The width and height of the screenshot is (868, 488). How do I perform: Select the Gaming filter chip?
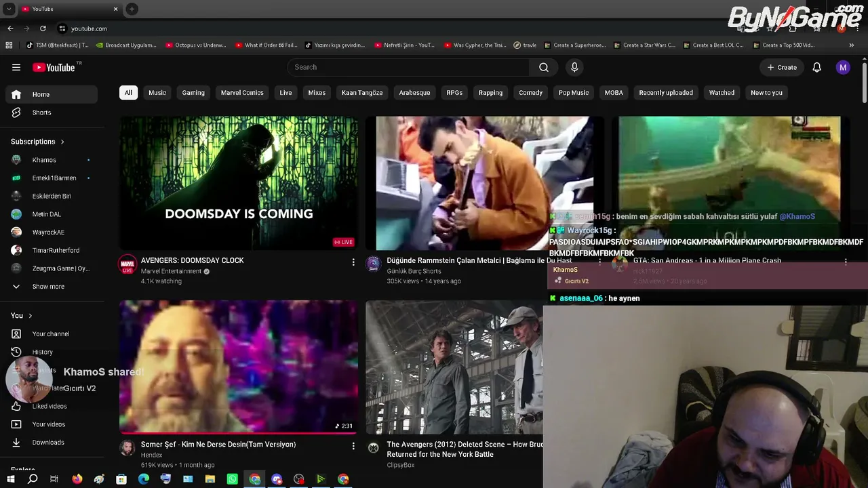pos(193,93)
